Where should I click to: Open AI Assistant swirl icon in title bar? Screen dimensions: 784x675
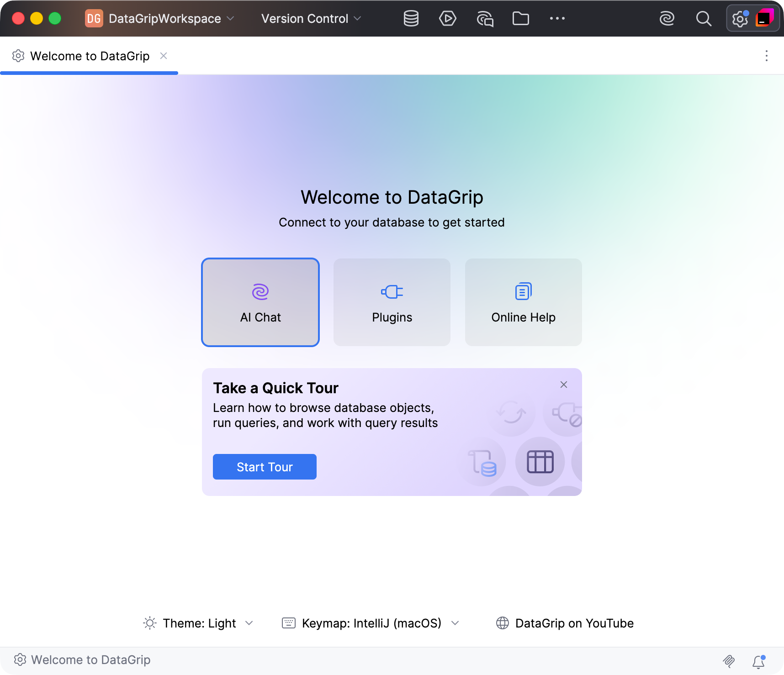point(667,19)
